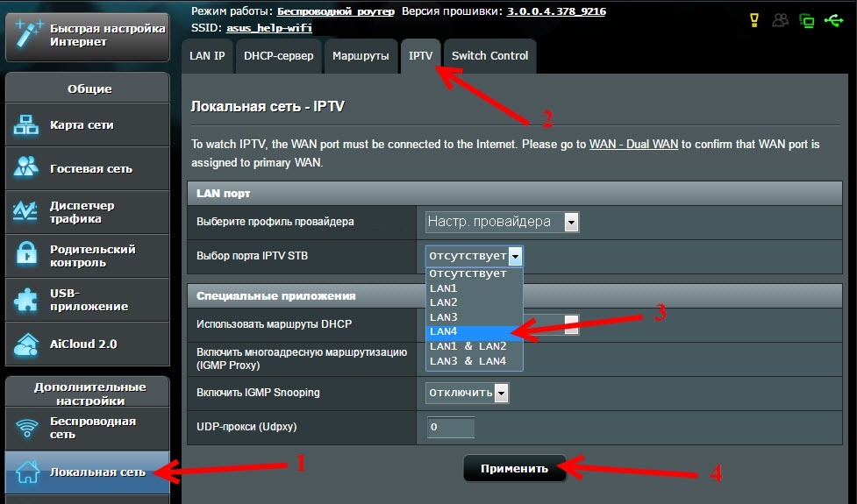Choose 'LAN1 & LAN2' port option
This screenshot has height=504, width=857.
click(x=474, y=346)
